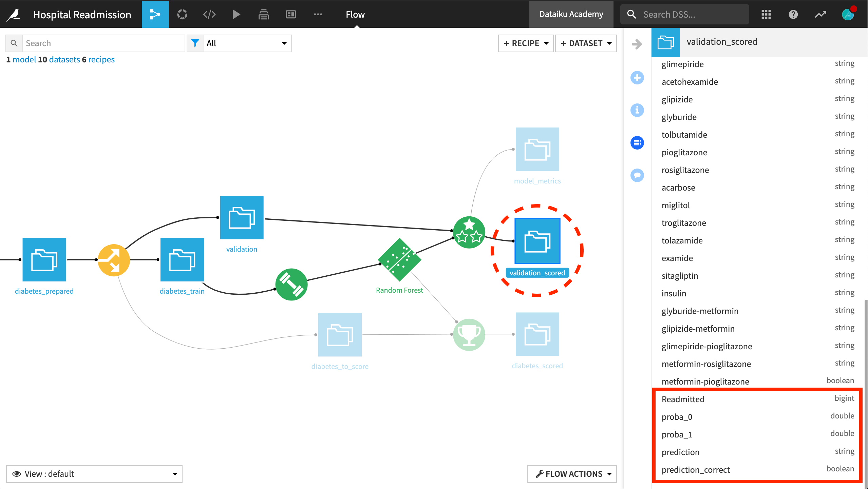The height and width of the screenshot is (489, 868).
Task: Click the model_metrics dataset label
Action: 537,181
